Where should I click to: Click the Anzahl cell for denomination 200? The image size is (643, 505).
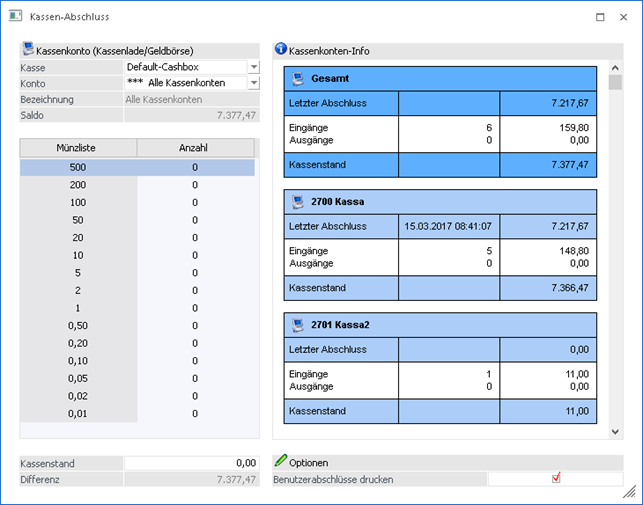pos(195,185)
